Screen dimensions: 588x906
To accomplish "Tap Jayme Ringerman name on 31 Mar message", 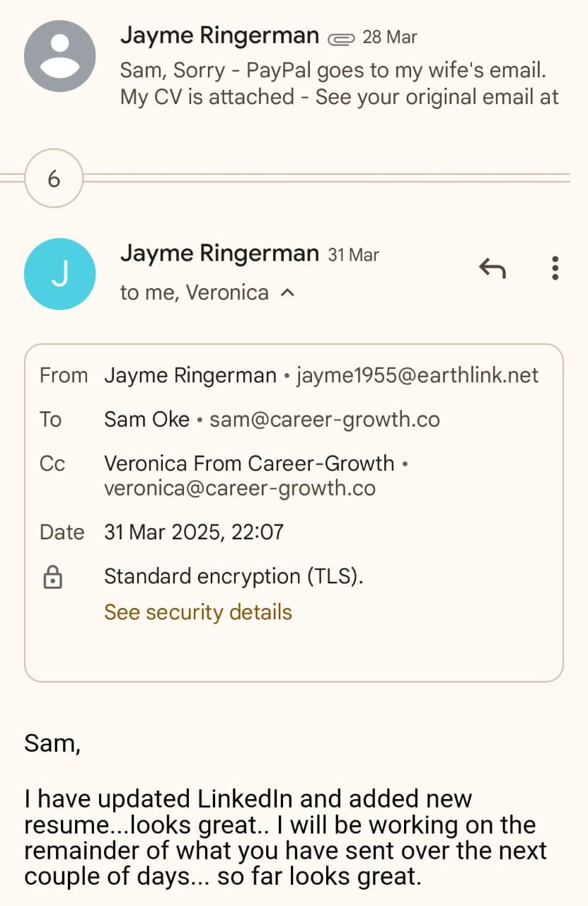I will 219,253.
